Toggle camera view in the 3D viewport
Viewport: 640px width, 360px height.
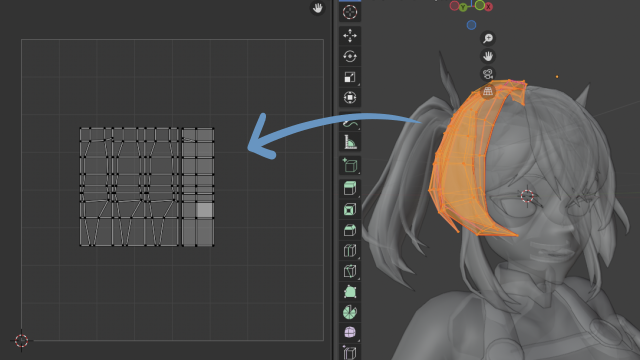point(488,74)
